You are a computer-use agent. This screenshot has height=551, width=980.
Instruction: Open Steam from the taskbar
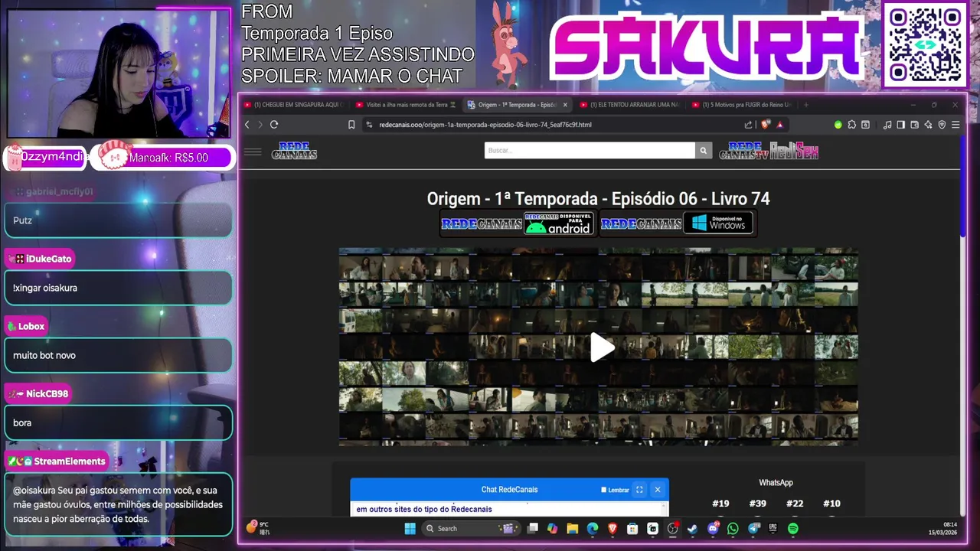692,528
